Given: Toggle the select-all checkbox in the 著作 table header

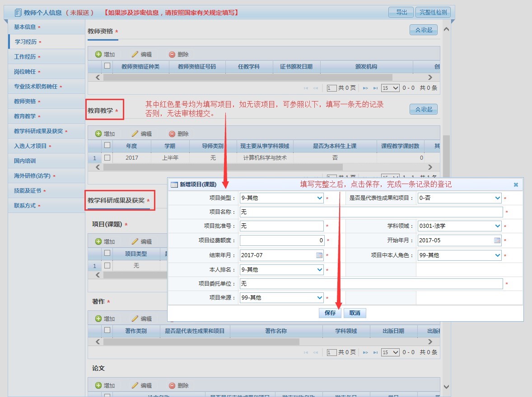Looking at the screenshot, I should (107, 330).
